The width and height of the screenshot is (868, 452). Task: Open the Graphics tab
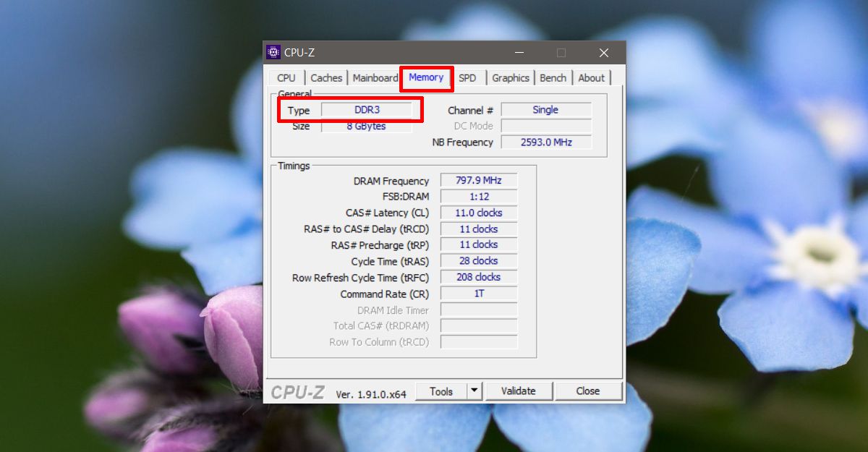[x=511, y=78]
